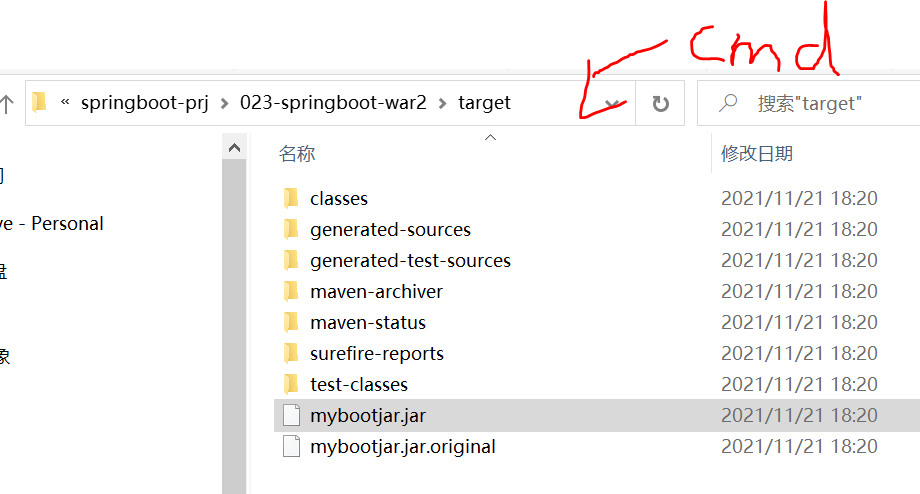Click the mybootjar.jar.original file icon
Image resolution: width=920 pixels, height=494 pixels.
click(x=292, y=446)
